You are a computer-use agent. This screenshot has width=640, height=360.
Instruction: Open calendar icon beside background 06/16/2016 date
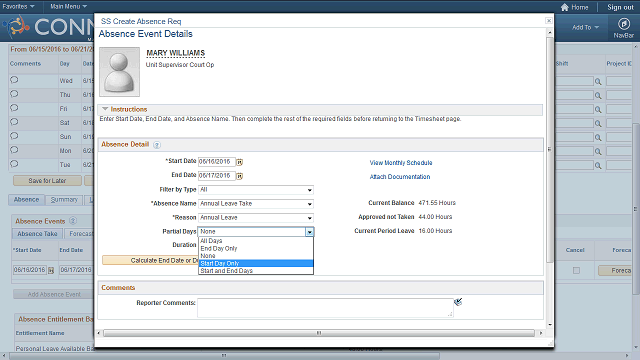[x=51, y=270]
